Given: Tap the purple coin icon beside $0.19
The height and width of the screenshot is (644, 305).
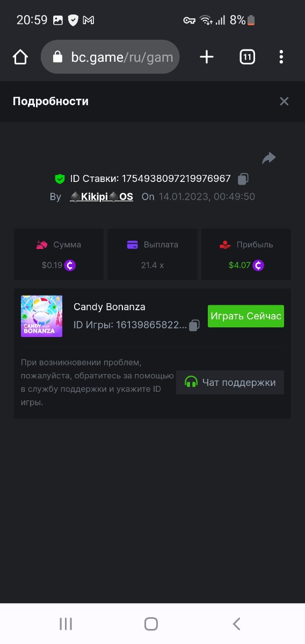Looking at the screenshot, I should pyautogui.click(x=70, y=265).
